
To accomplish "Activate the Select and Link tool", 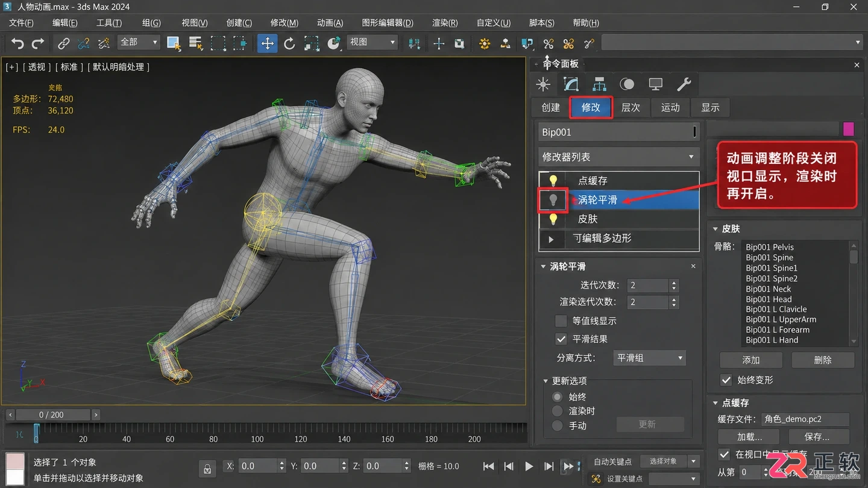I will (x=63, y=43).
